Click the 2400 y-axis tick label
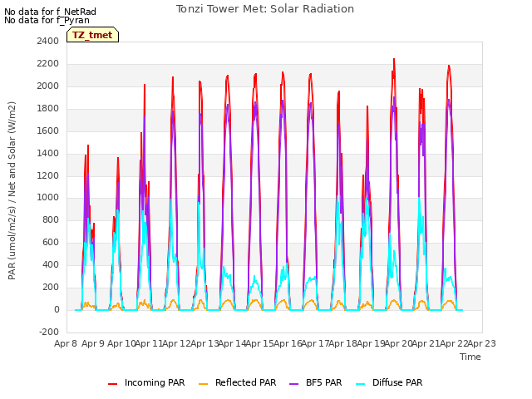 point(47,42)
